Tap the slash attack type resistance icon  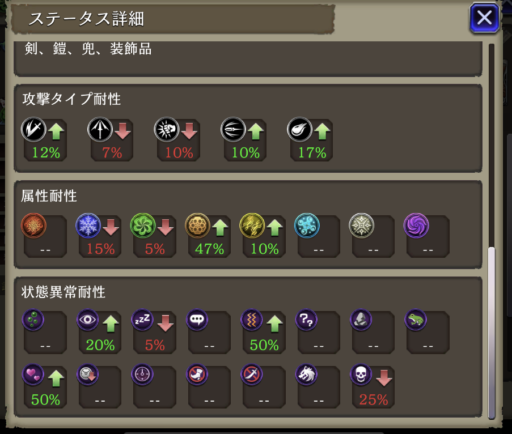coord(34,129)
